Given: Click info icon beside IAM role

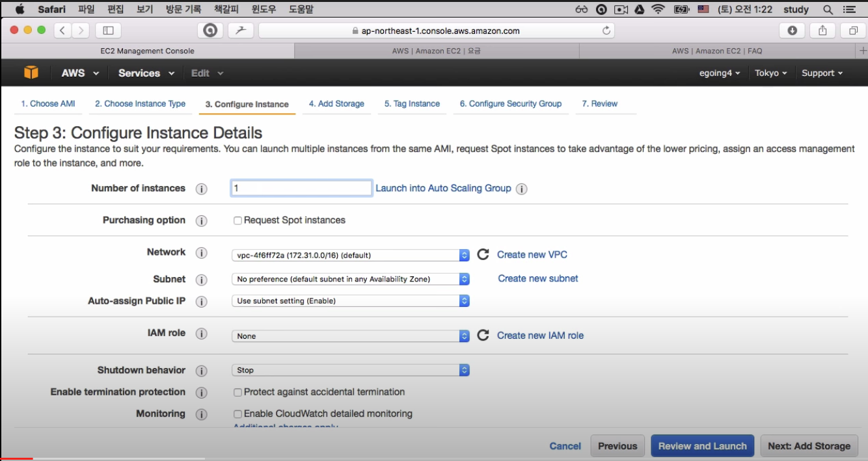Looking at the screenshot, I should [x=202, y=334].
